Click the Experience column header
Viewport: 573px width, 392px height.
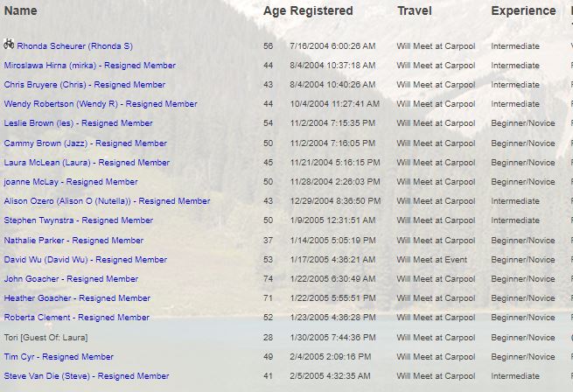[523, 11]
